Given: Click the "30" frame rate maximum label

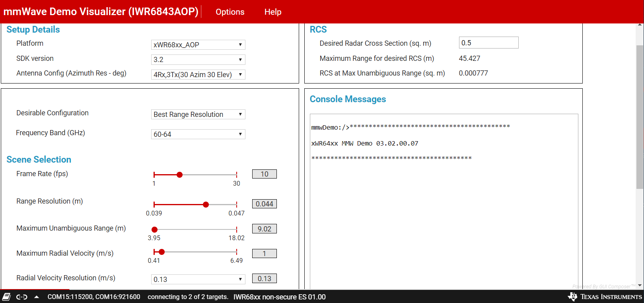Looking at the screenshot, I should 237,183.
